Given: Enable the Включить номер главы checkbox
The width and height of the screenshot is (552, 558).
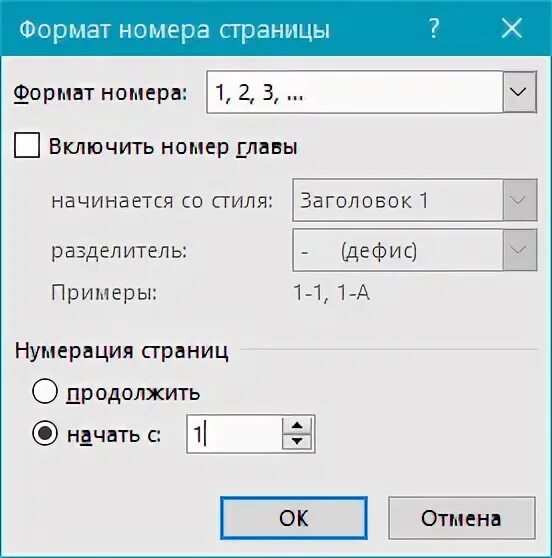Looking at the screenshot, I should coord(27,145).
